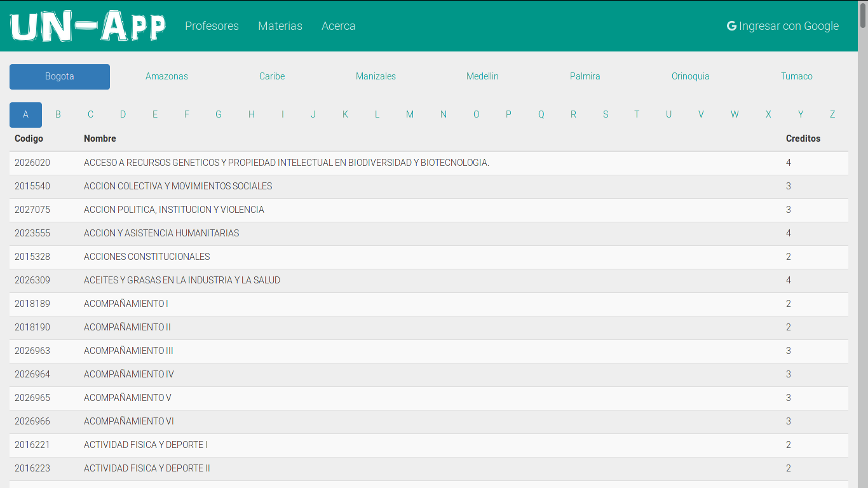
Task: Open ACOMPAÑAMIENTO V subject row
Action: (x=429, y=398)
